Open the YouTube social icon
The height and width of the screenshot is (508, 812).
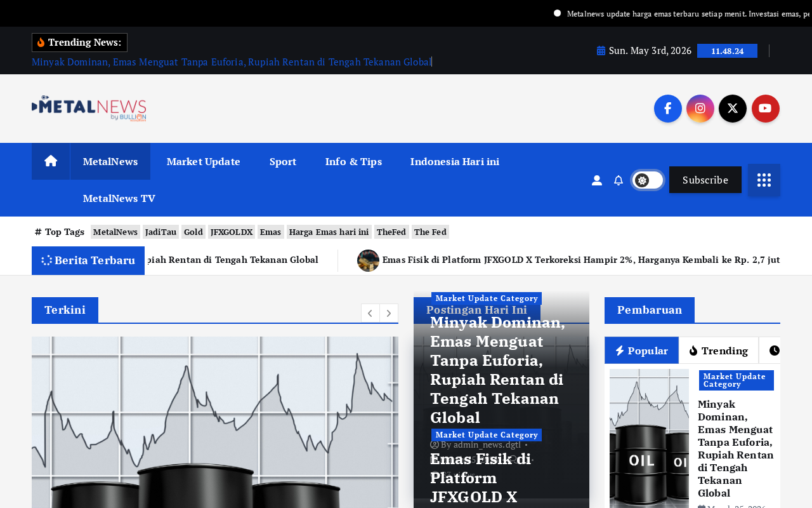pyautogui.click(x=766, y=109)
